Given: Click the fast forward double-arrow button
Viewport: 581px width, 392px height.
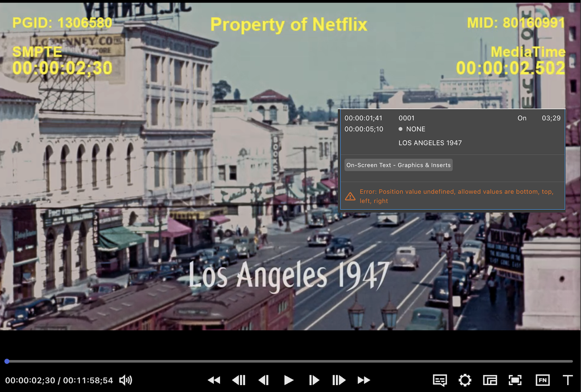Looking at the screenshot, I should click(364, 380).
